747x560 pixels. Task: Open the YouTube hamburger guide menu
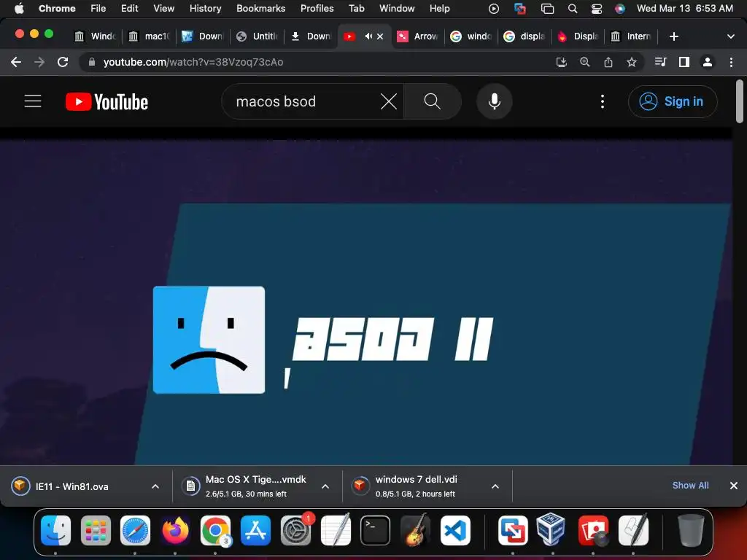33,101
